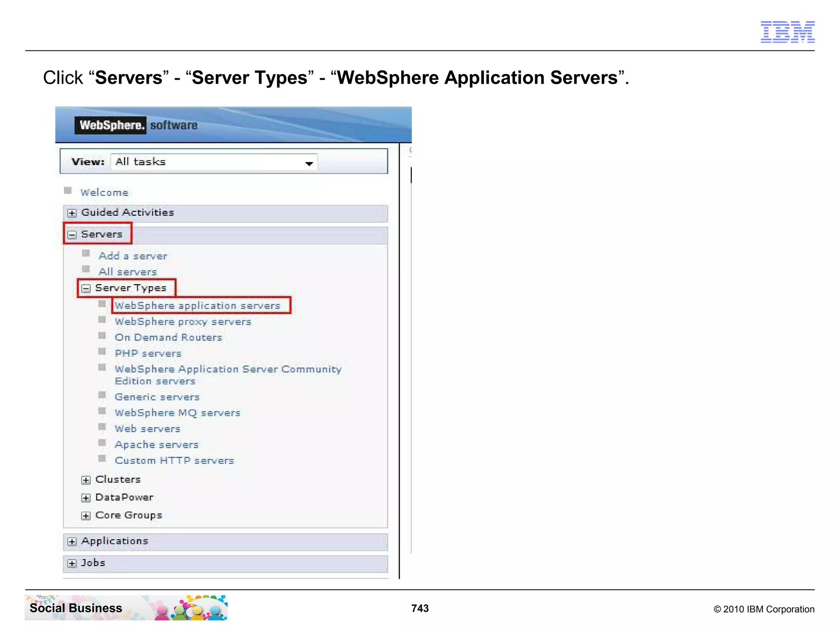Click the DataPower label
Viewport: 840px width, 630px height.
click(x=124, y=498)
